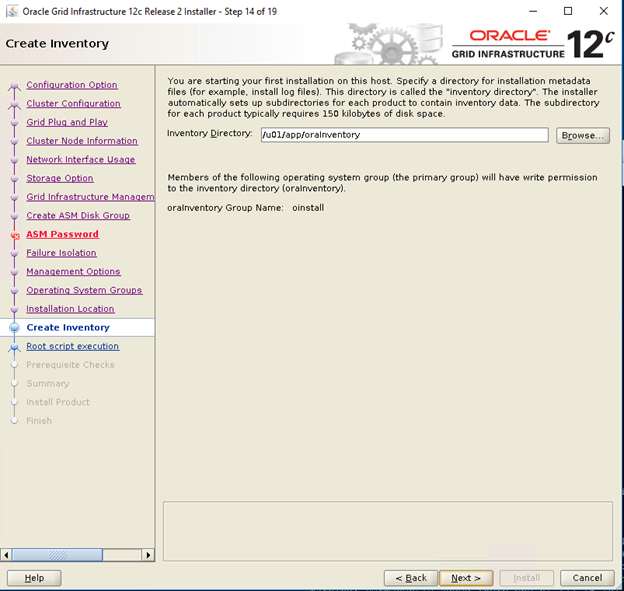
Task: Browse for inventory directory
Action: [583, 136]
